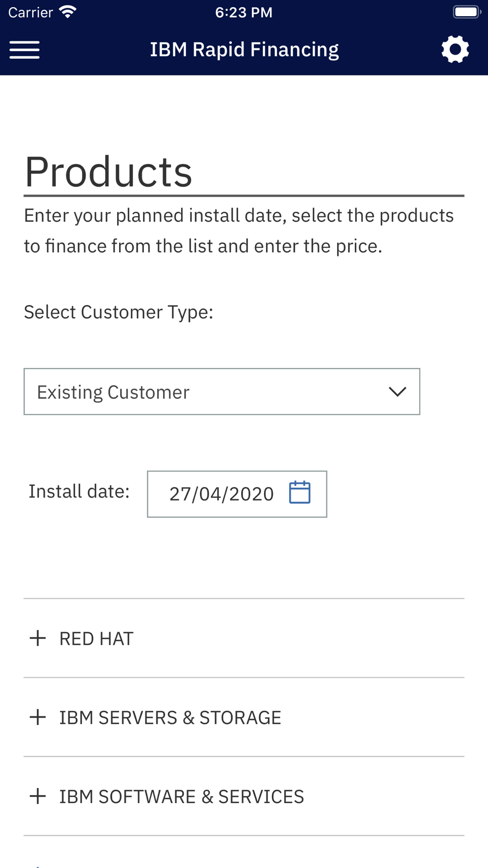488x868 pixels.
Task: Open settings via the gear icon
Action: pos(455,49)
